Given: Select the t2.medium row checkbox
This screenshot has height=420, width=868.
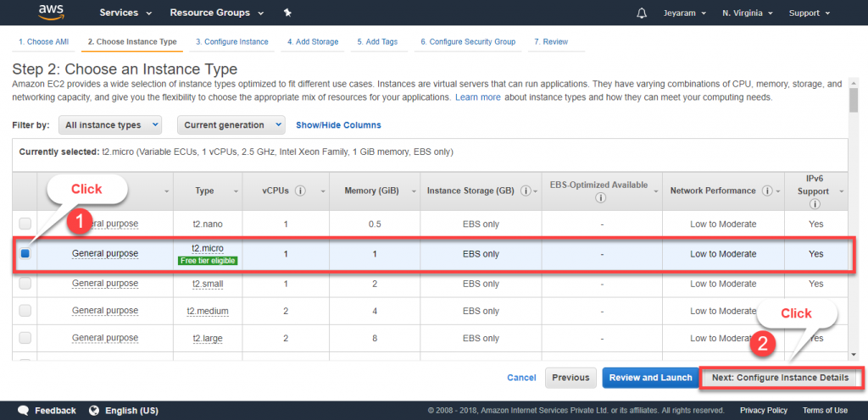Looking at the screenshot, I should tap(25, 311).
